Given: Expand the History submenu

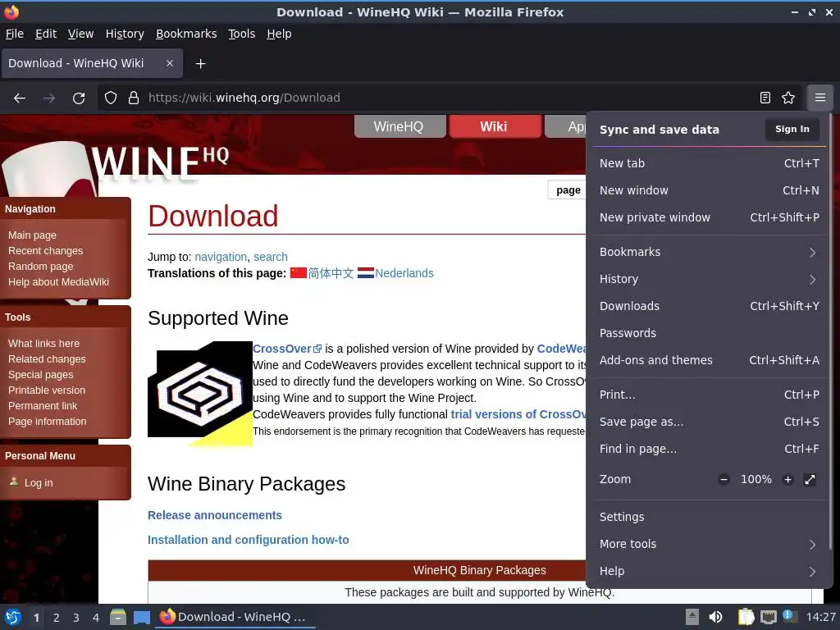Looking at the screenshot, I should pyautogui.click(x=708, y=279).
